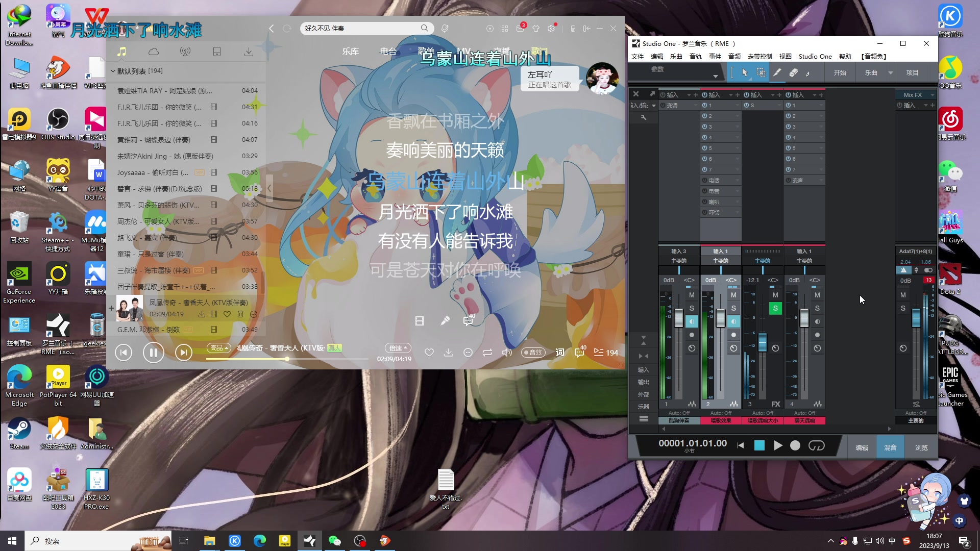Open the mobile device icon in Kugou sidebar
The image size is (980, 551).
[217, 52]
